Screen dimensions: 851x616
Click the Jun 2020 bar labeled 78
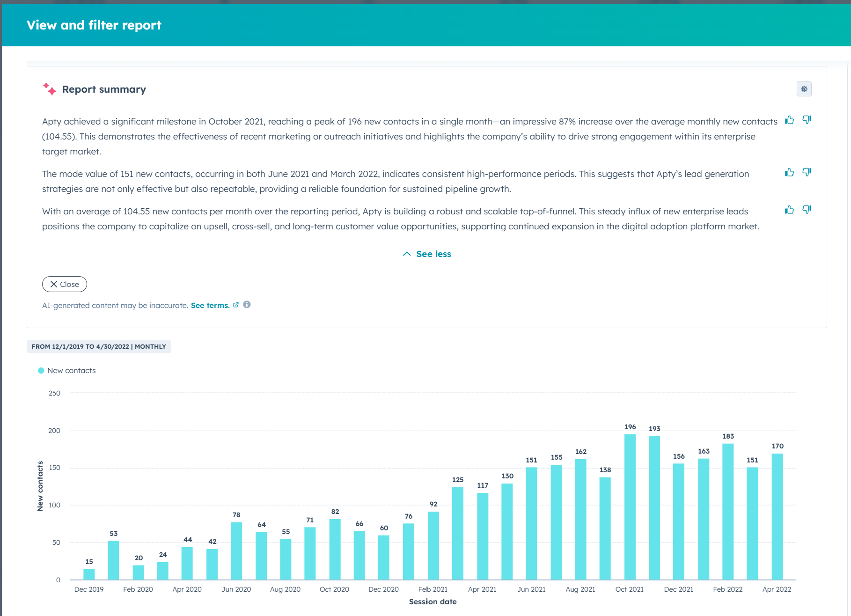coord(236,551)
